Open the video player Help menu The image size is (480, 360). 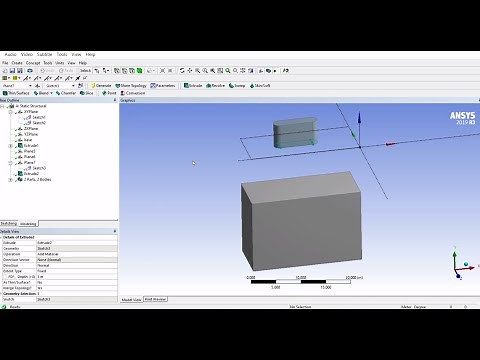90,54
